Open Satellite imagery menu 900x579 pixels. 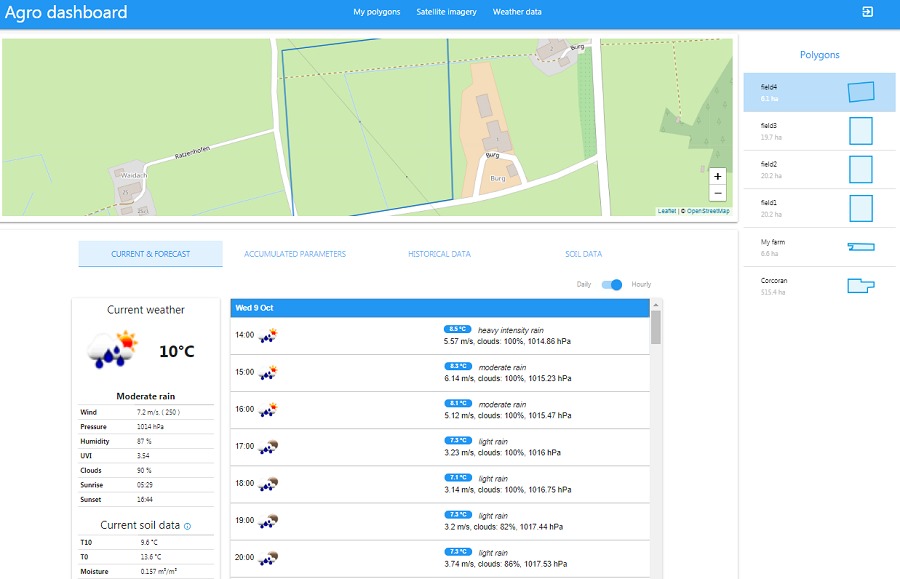click(447, 11)
